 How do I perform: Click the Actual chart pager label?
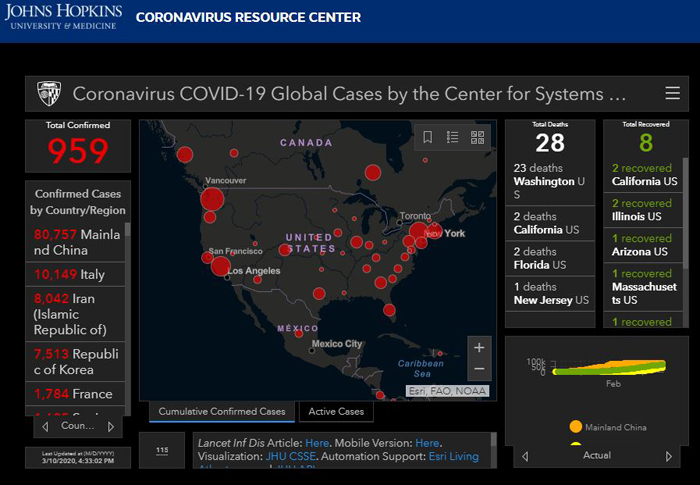coord(597,456)
